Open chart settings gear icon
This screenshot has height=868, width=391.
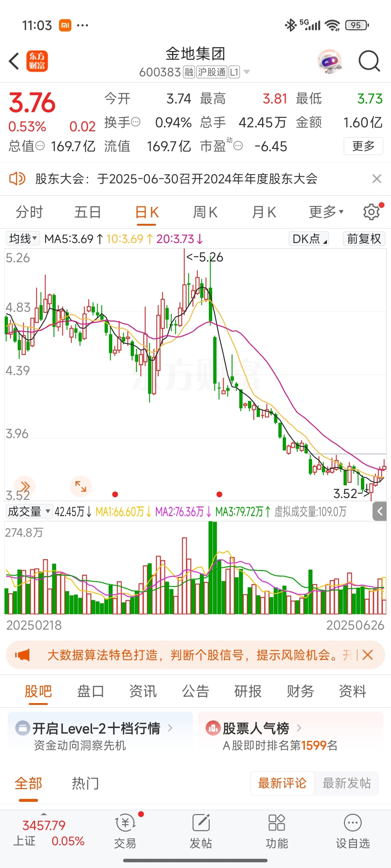coord(371,212)
